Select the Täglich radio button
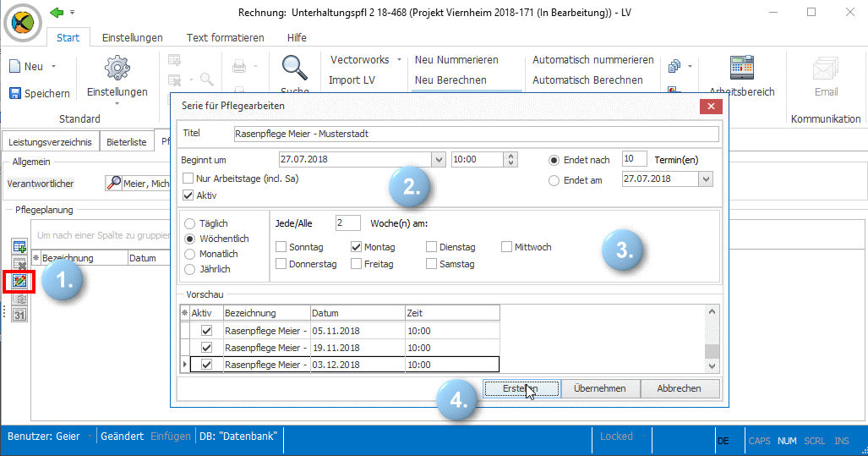The height and width of the screenshot is (456, 868). pyautogui.click(x=190, y=224)
